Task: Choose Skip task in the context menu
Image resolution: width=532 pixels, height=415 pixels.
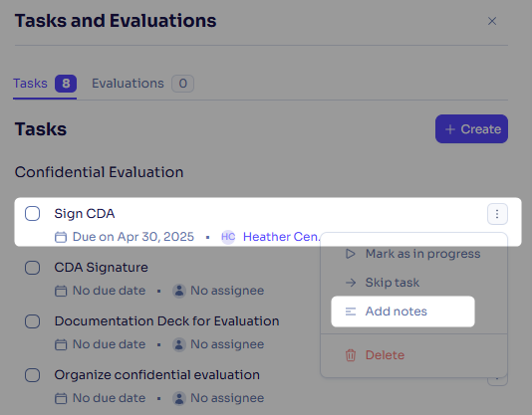Action: click(x=402, y=283)
